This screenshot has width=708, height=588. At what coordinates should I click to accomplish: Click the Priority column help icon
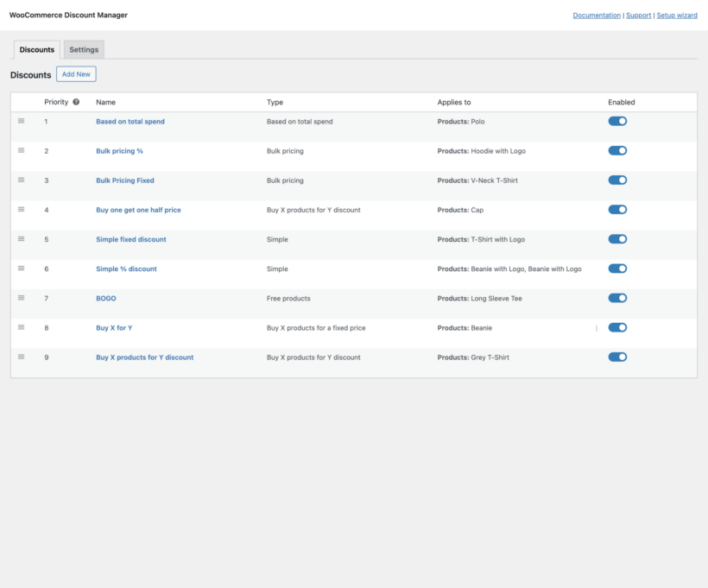(x=78, y=101)
